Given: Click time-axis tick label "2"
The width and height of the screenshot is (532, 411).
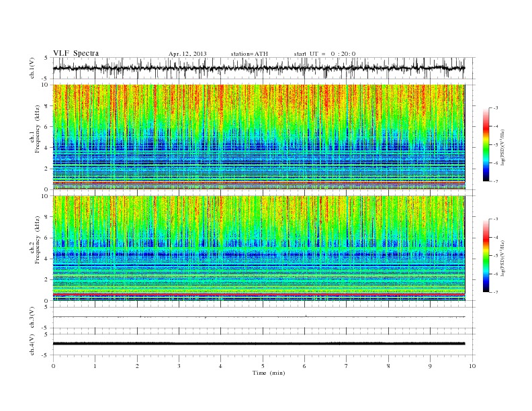Looking at the screenshot, I should tap(137, 366).
